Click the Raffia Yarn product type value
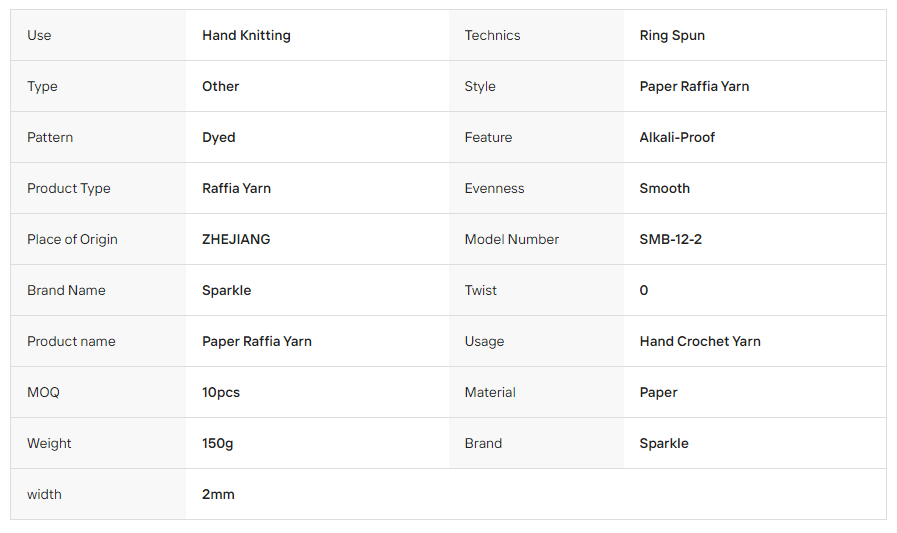Screen dimensions: 897x533 click(x=236, y=188)
